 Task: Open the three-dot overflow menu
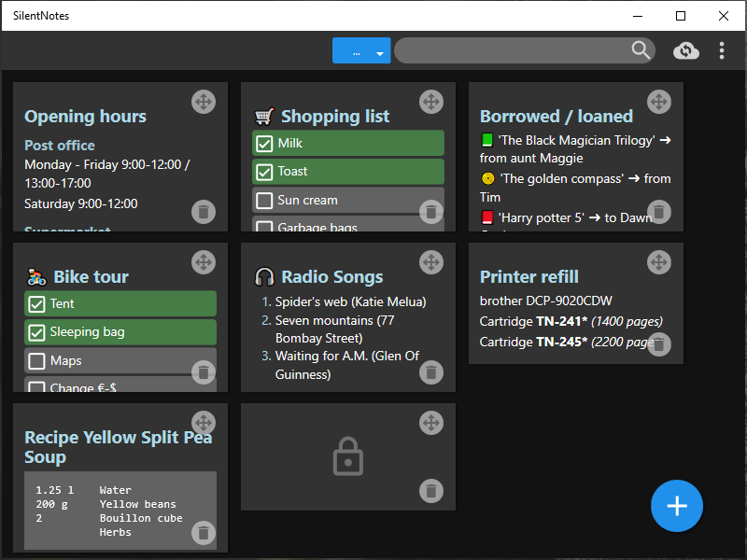[x=722, y=50]
